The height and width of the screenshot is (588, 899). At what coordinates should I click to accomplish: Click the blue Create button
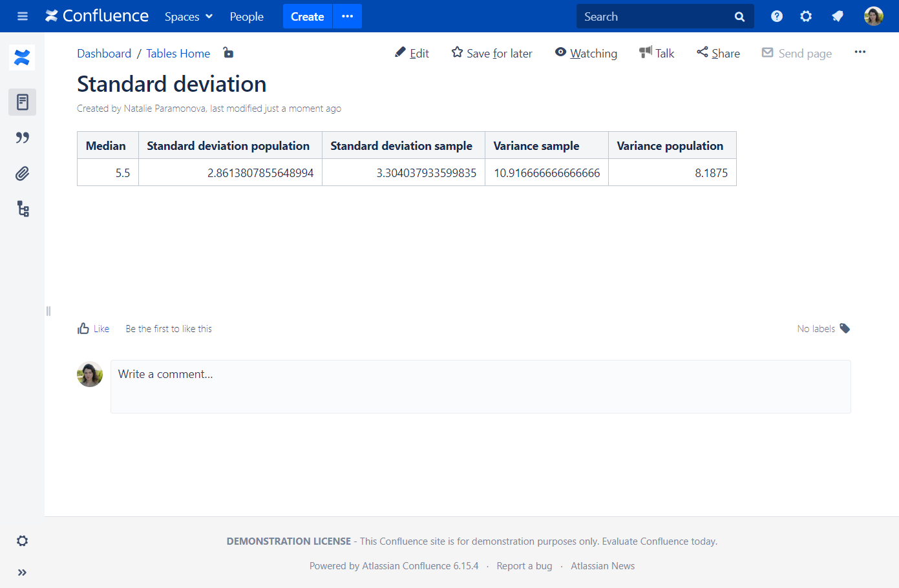pyautogui.click(x=307, y=16)
